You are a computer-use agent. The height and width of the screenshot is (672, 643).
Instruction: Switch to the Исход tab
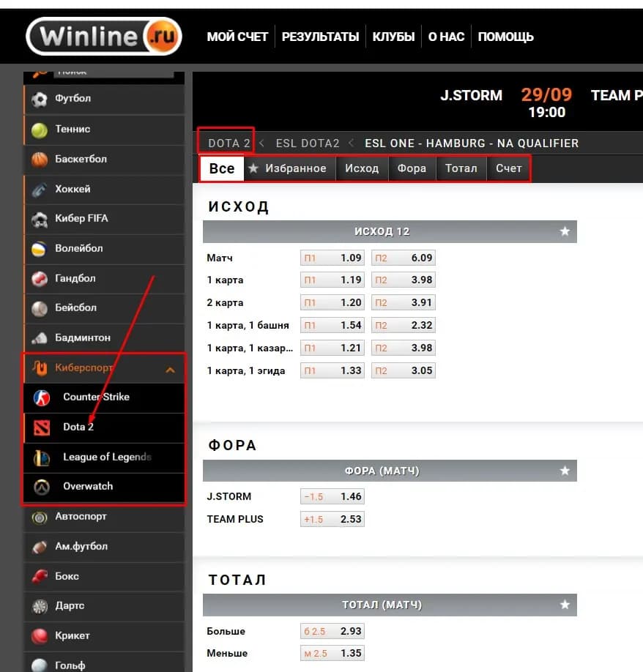click(362, 168)
